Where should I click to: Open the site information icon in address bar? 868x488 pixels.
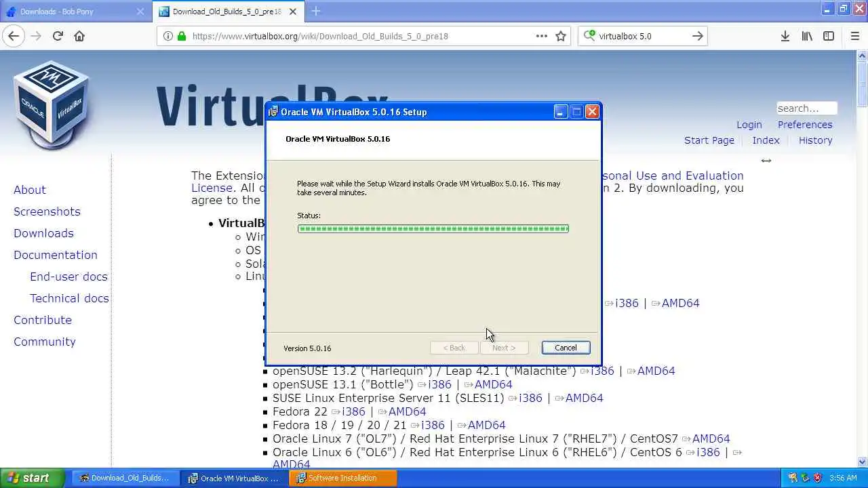[168, 36]
